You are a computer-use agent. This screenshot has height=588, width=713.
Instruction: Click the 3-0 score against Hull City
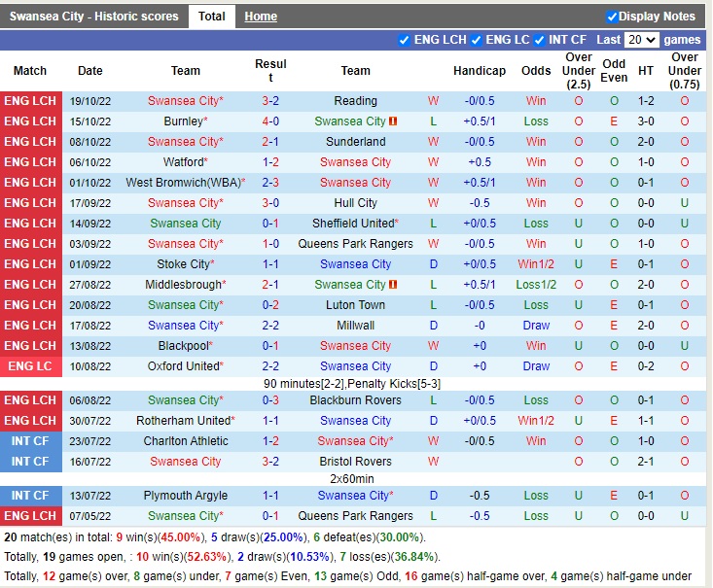pos(270,203)
